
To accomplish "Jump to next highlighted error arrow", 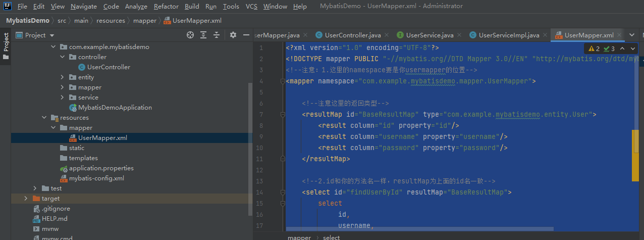I will pyautogui.click(x=633, y=49).
